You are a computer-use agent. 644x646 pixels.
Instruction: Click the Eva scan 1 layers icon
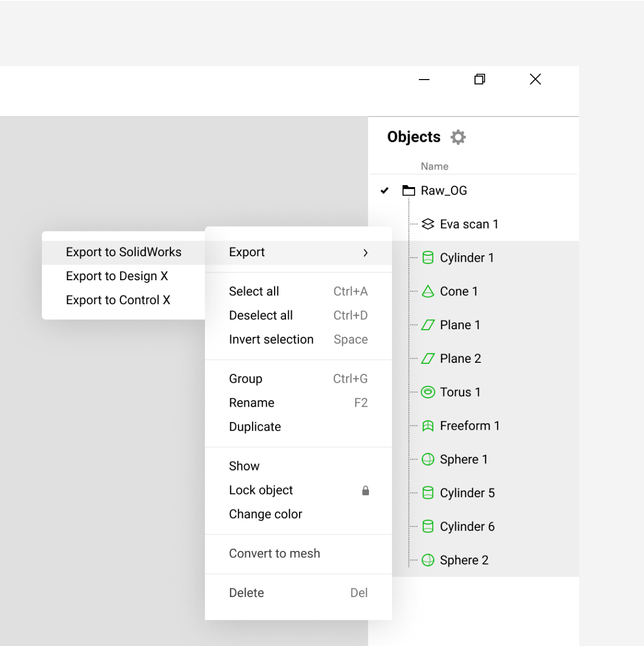tap(428, 224)
